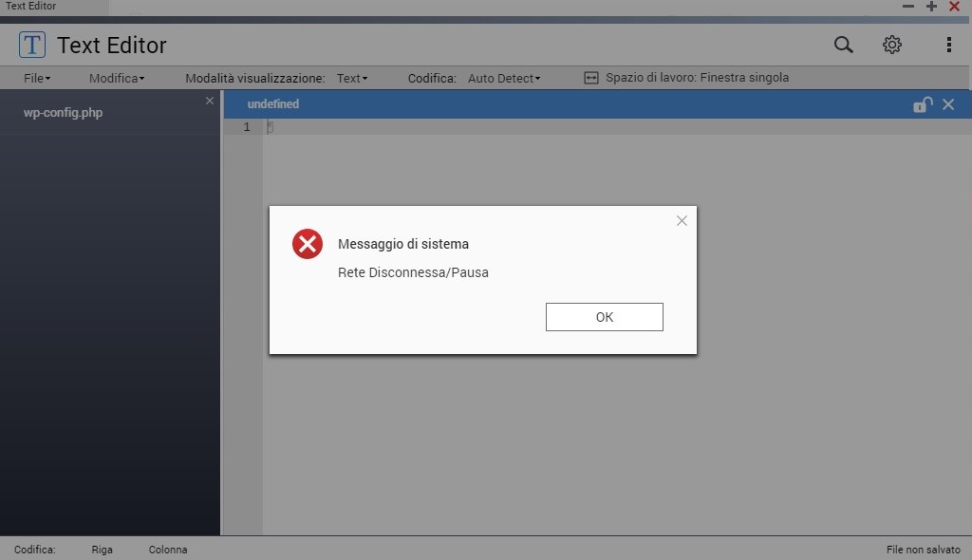The height and width of the screenshot is (560, 972).
Task: Open the File menu
Action: tap(36, 78)
